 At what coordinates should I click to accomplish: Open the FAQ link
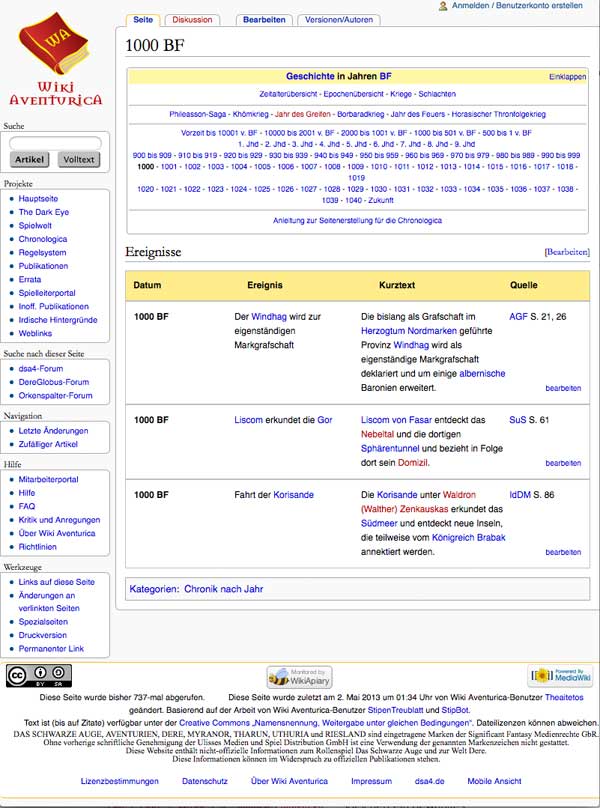tap(27, 506)
